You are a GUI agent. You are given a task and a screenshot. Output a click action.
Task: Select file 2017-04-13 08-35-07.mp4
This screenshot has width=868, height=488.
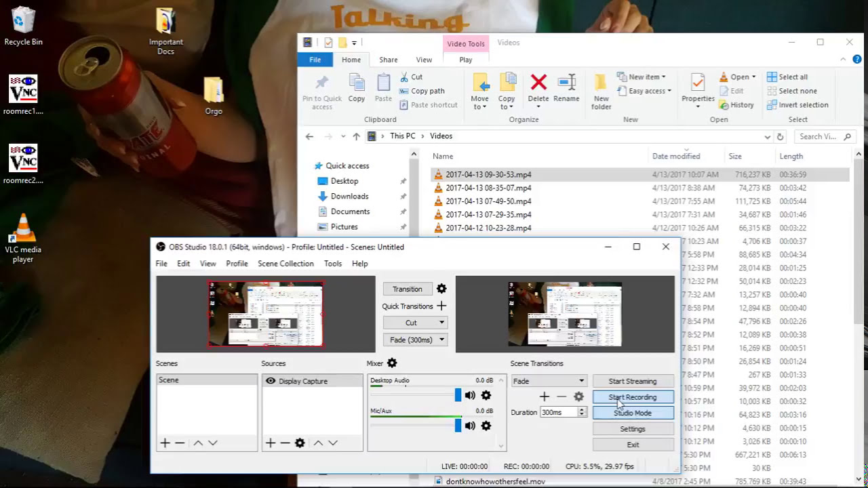(488, 188)
